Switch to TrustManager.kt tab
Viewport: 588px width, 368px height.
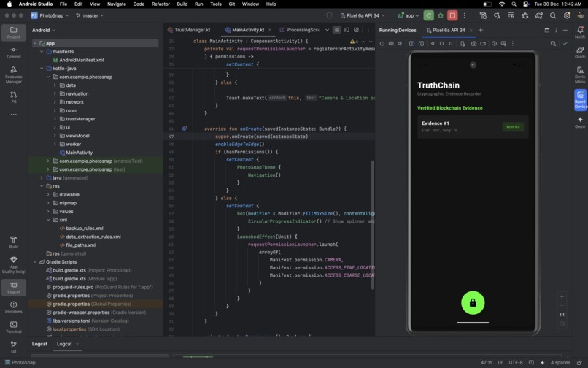(x=190, y=30)
